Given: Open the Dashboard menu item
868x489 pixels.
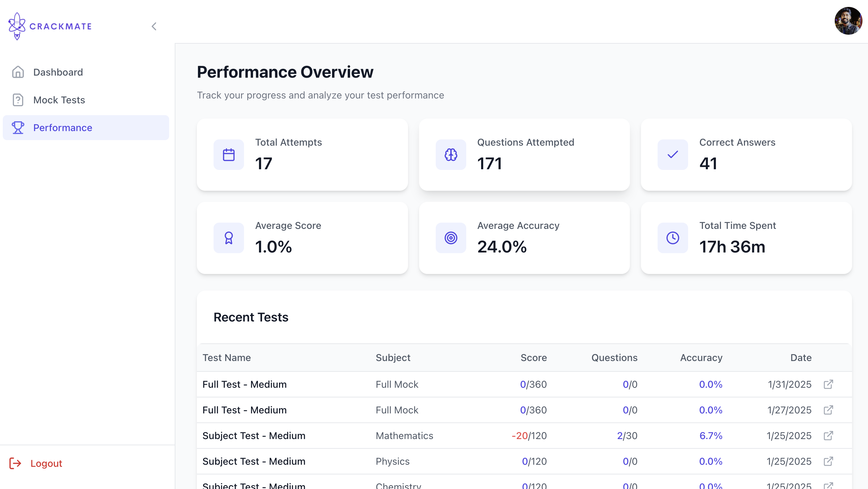Looking at the screenshot, I should [x=58, y=72].
